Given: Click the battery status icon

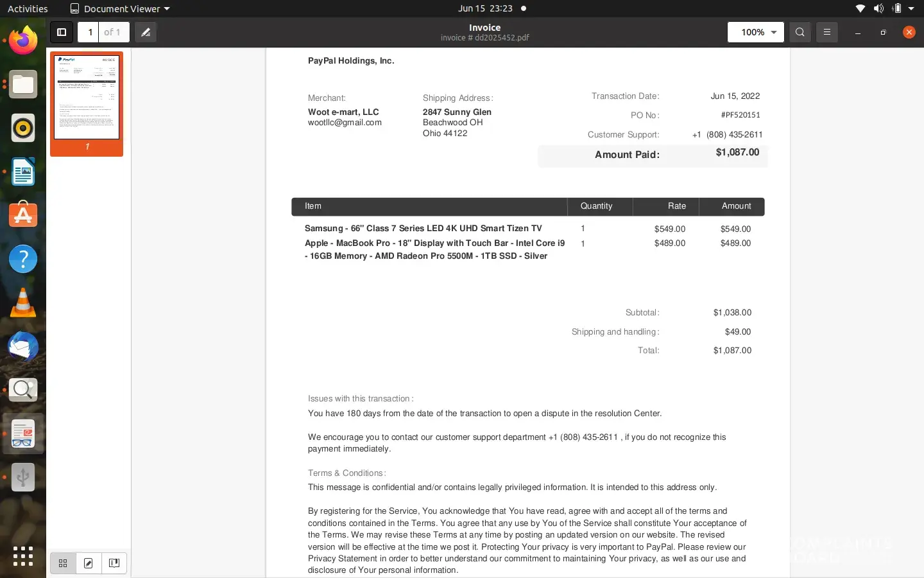Looking at the screenshot, I should tap(897, 8).
